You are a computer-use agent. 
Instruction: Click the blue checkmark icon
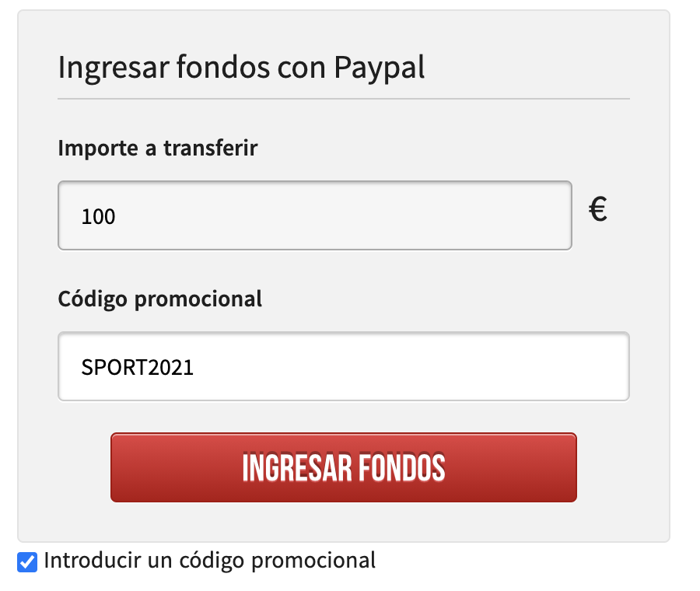27,561
